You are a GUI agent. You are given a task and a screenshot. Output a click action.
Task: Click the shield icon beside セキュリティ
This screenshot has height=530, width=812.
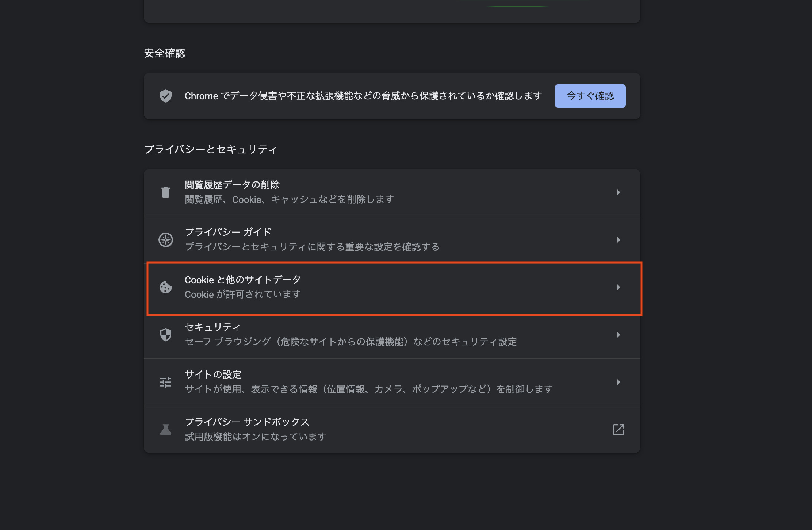(166, 335)
